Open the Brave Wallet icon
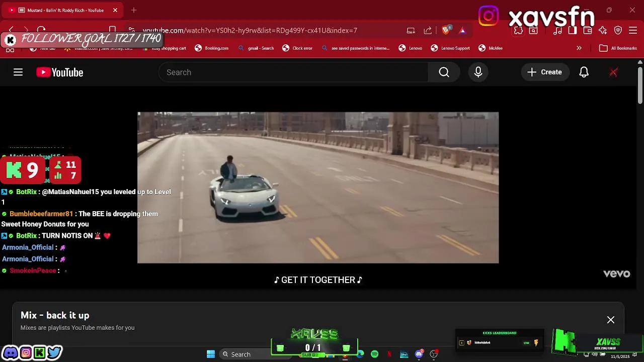 [x=588, y=31]
